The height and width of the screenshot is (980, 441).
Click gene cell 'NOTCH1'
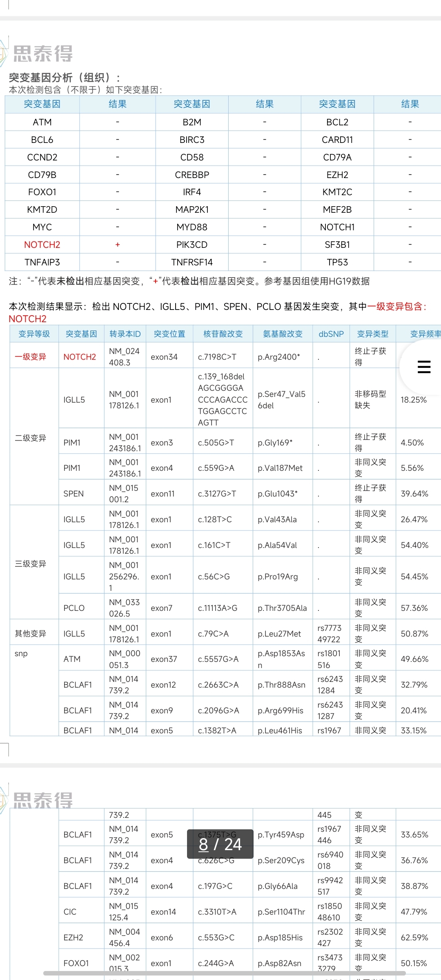click(x=337, y=227)
